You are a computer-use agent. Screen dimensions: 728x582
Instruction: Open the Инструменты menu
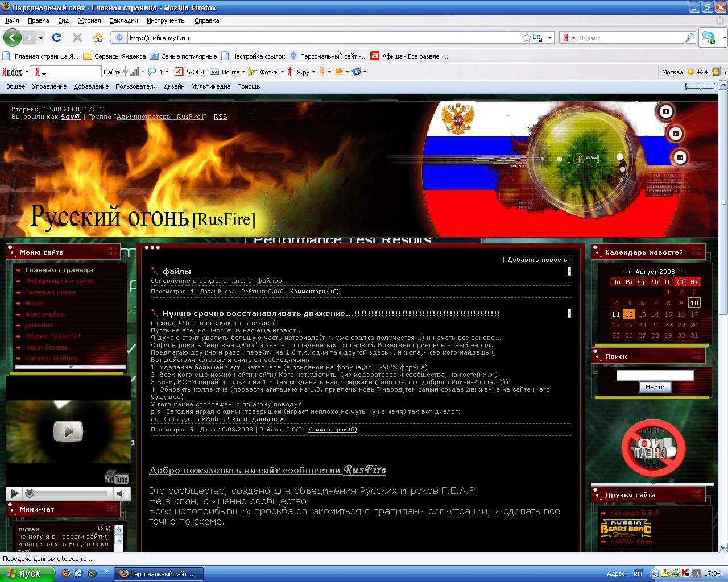click(x=166, y=20)
